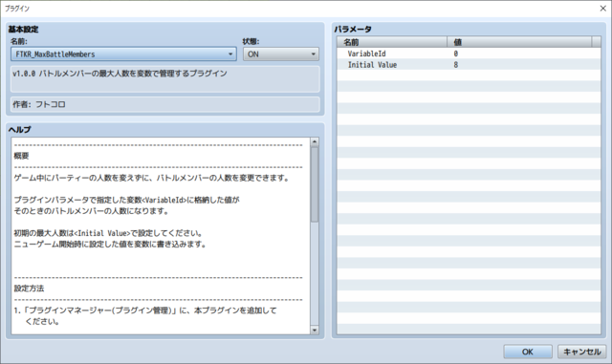Image resolution: width=612 pixels, height=364 pixels.
Task: Click the author field 作者: フトコロ
Action: click(165, 104)
